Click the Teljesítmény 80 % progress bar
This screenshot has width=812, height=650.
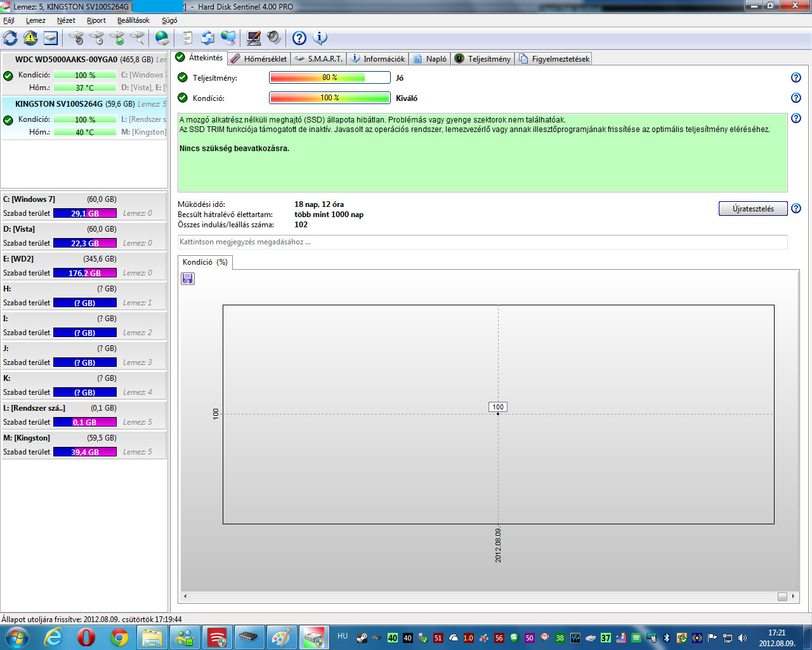330,77
